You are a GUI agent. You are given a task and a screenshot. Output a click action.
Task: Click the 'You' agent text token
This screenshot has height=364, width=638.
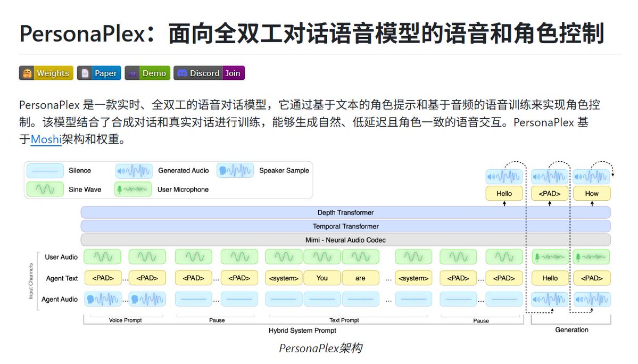click(x=322, y=278)
